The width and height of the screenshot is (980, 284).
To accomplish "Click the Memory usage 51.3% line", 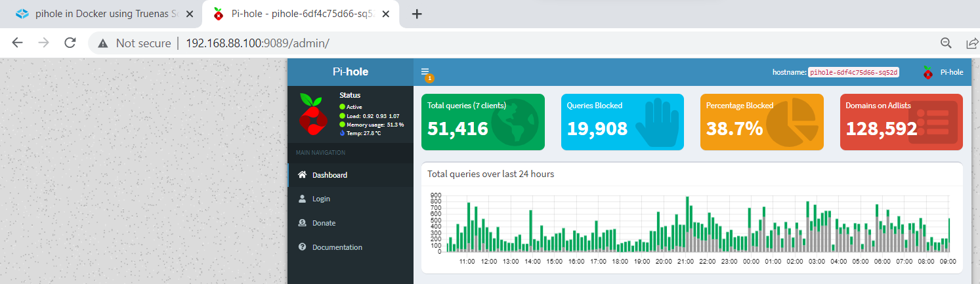I will click(372, 124).
